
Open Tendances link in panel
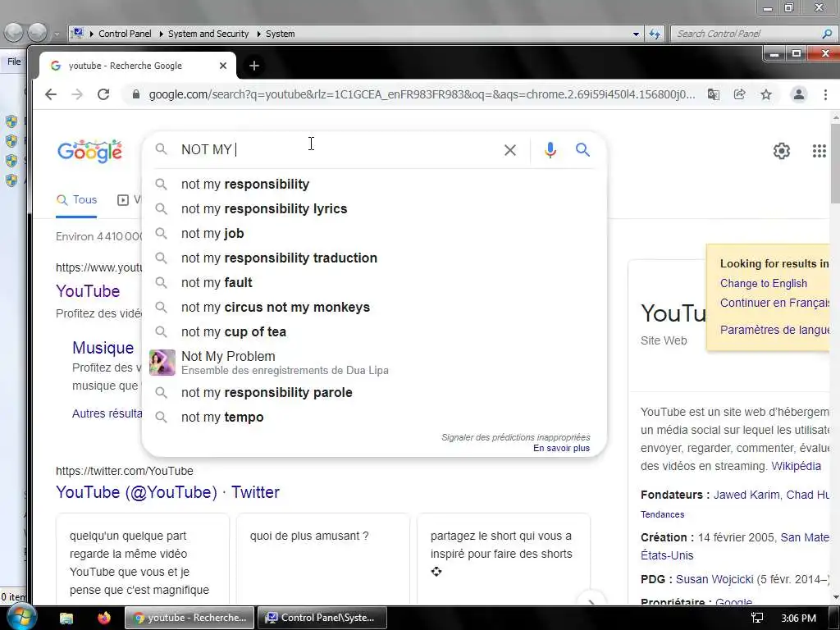click(x=662, y=515)
